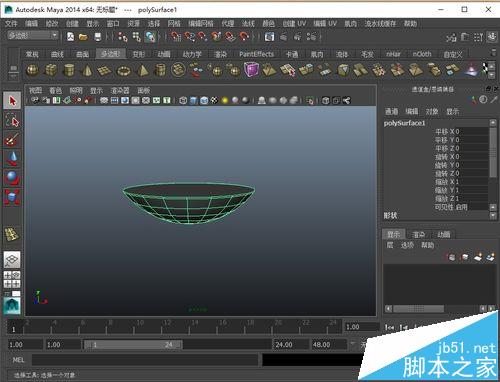
Task: Click the purple cube shelf icon
Action: [x=251, y=70]
